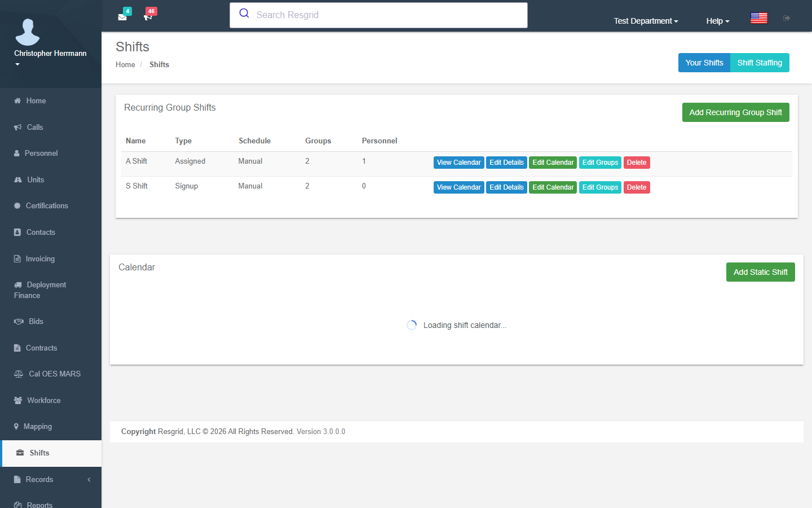Click the Your Shifts button
The image size is (812, 508).
pos(704,63)
